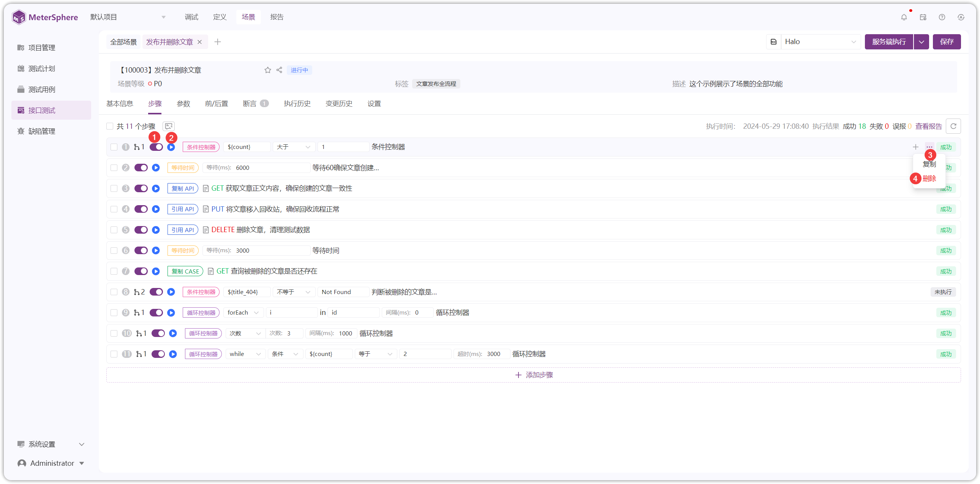Tick checkbox for step 6 等待时间 3000

pos(114,250)
